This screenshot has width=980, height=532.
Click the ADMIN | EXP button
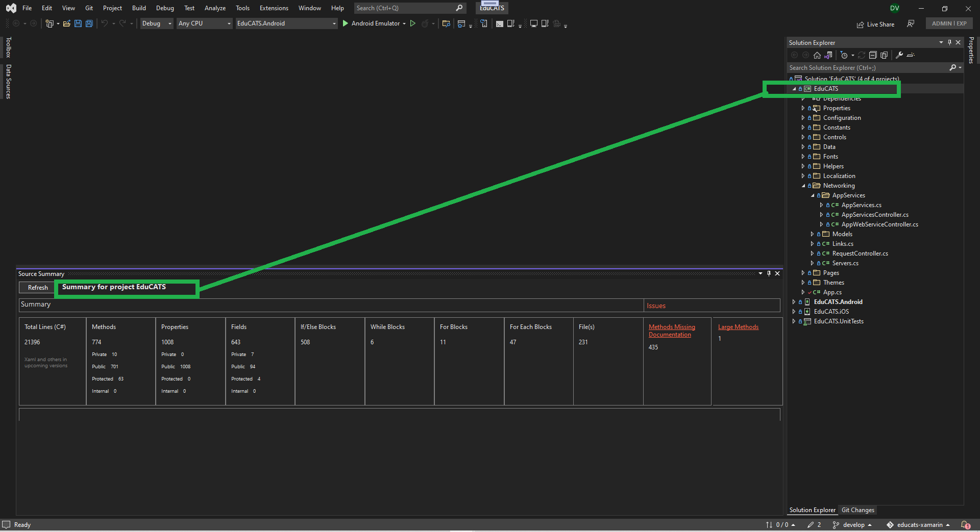tap(949, 23)
